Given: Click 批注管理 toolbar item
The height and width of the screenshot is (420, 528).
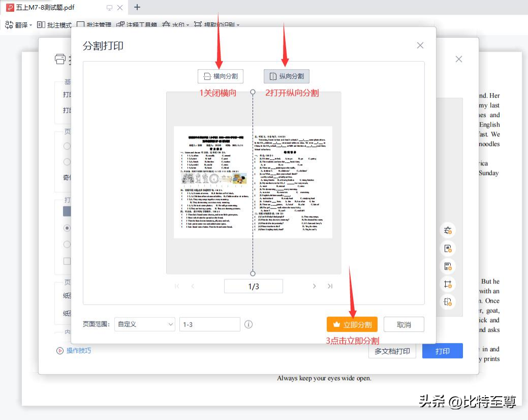Looking at the screenshot, I should point(94,25).
